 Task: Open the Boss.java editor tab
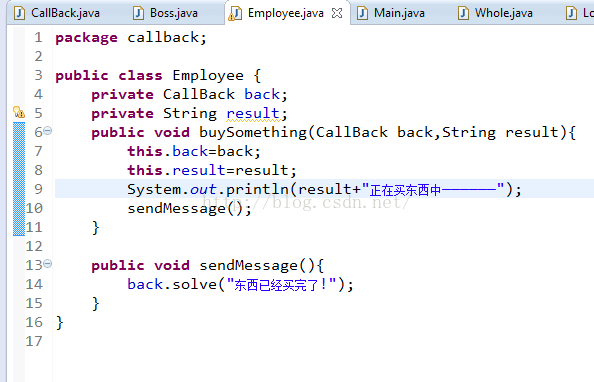(x=166, y=13)
